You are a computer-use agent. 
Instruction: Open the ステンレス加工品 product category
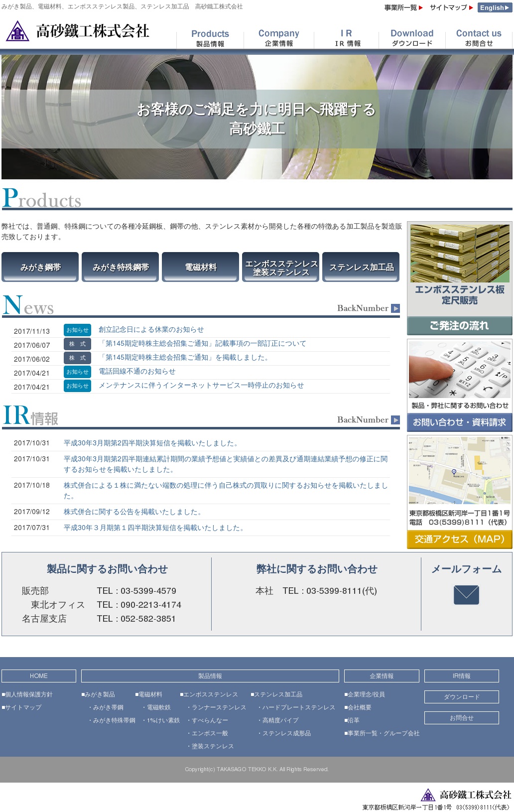tap(361, 267)
